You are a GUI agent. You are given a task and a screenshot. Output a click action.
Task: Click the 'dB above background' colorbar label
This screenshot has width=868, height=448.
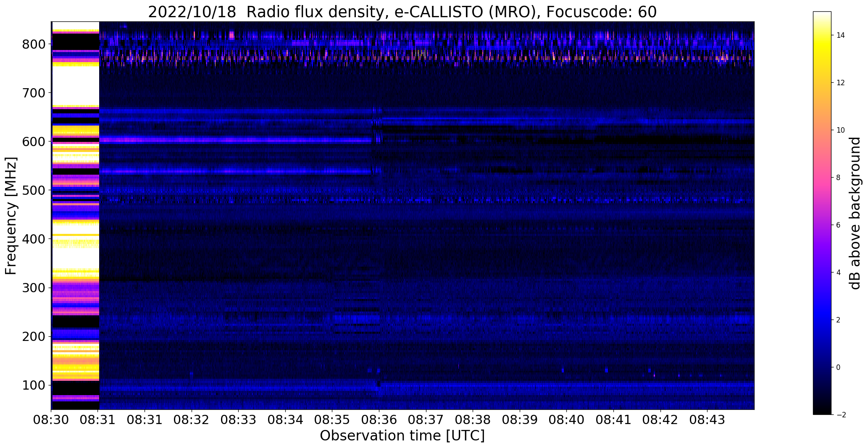[x=855, y=213]
